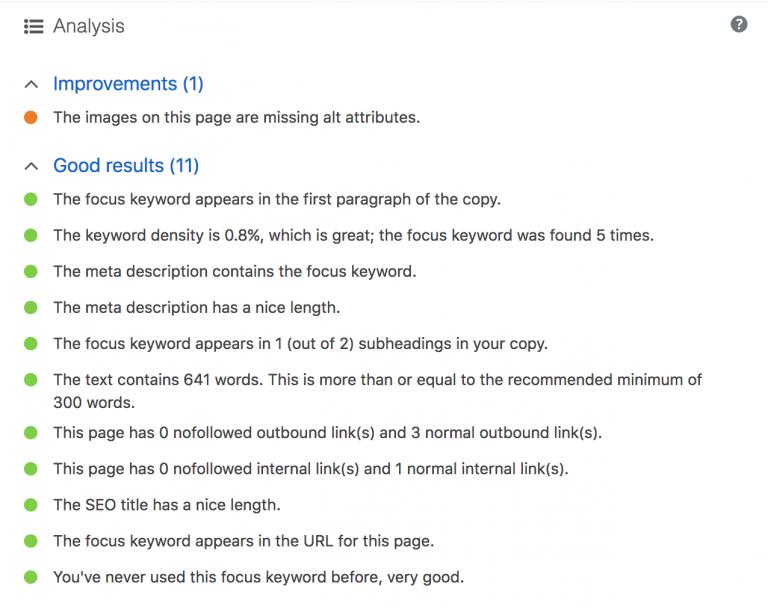768x609 pixels.
Task: Click green bullet for meta description length
Action: 31,307
